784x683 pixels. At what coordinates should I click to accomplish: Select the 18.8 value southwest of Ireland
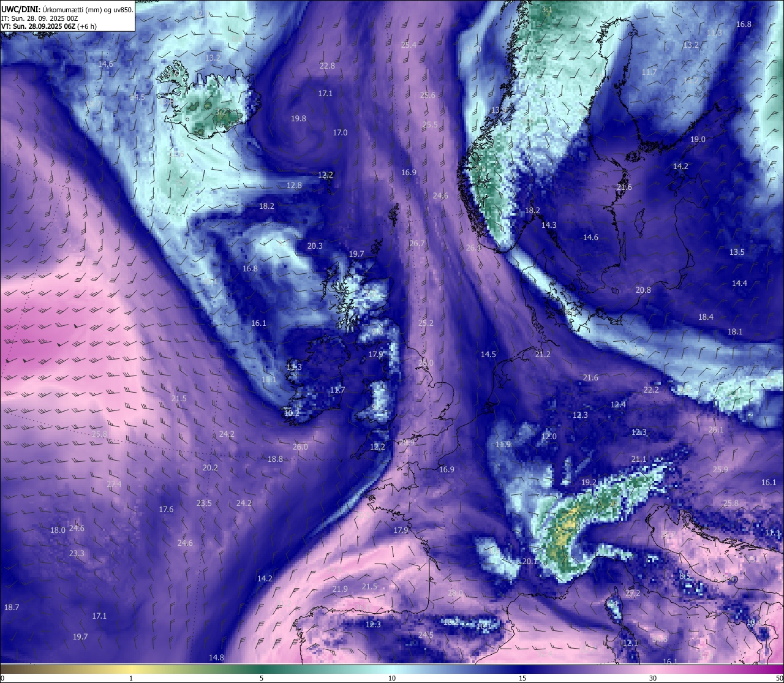275,459
